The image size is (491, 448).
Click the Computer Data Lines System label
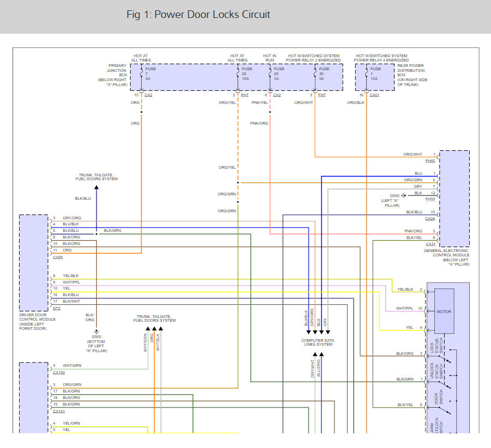point(317,342)
